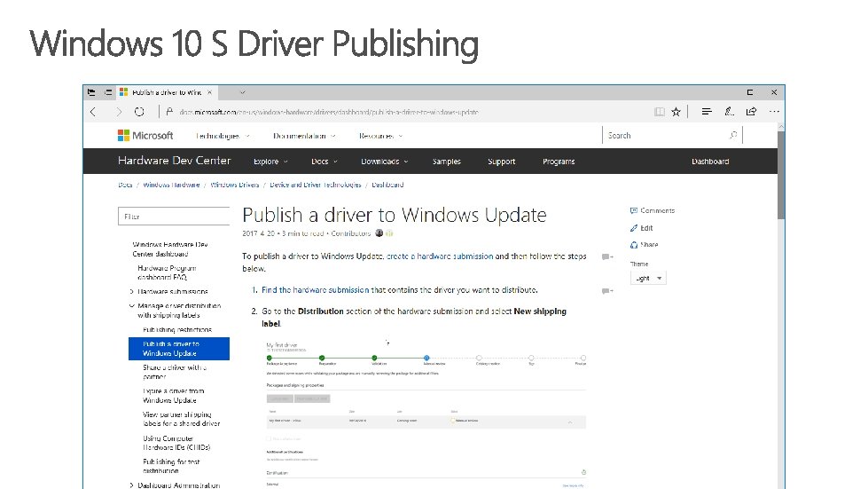Click create a hardware submission link
The width and height of the screenshot is (868, 489).
(x=440, y=256)
